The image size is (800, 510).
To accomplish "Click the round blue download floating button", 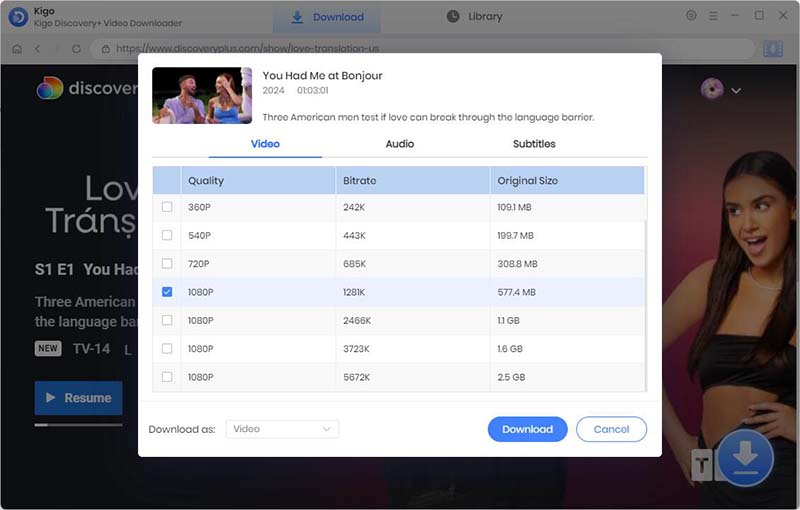I will click(x=745, y=457).
